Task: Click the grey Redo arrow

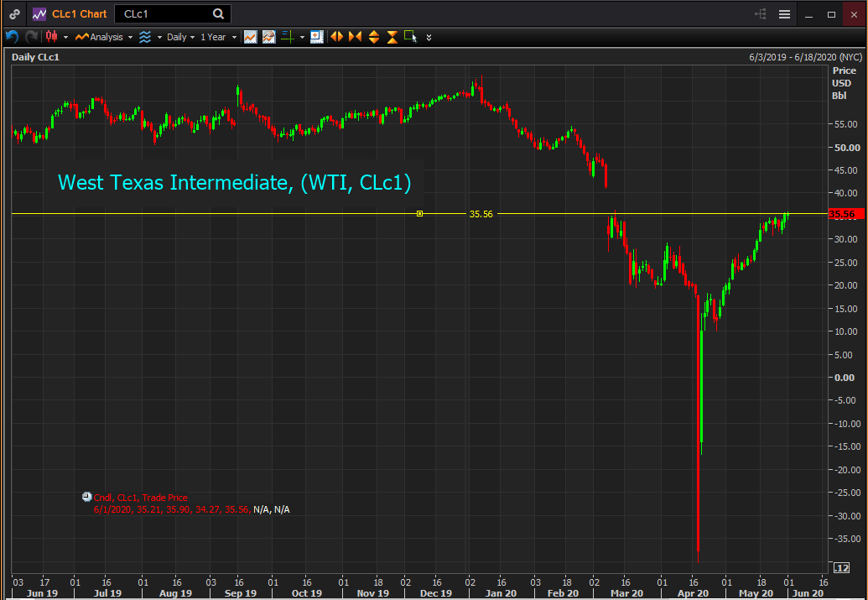Action: (32, 37)
